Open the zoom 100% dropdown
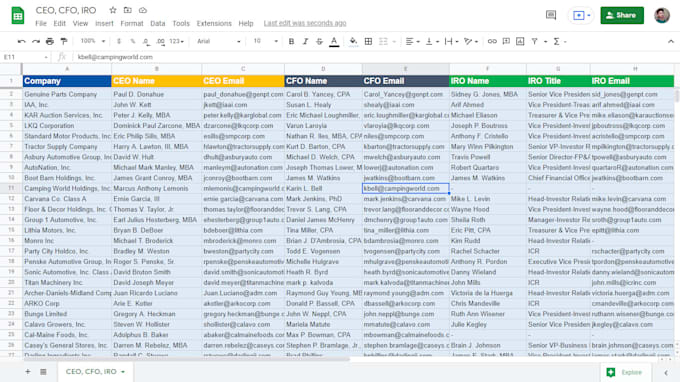Viewport: 680px width, 382px height. tap(93, 41)
